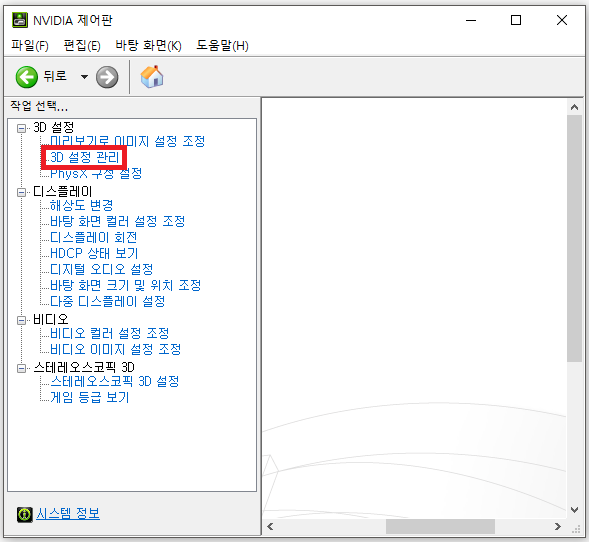
Task: Select 3D 설정 관리
Action: tap(85, 157)
